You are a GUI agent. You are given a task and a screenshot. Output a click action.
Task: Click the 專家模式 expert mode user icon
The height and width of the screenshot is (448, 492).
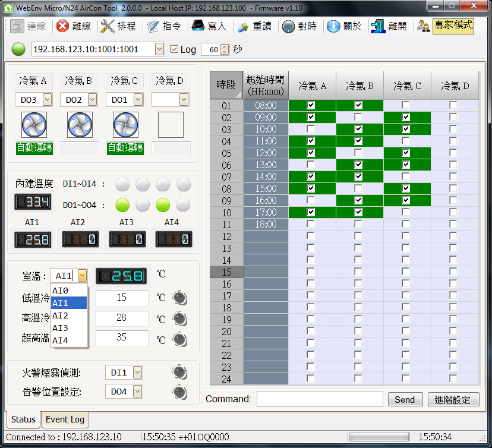423,26
